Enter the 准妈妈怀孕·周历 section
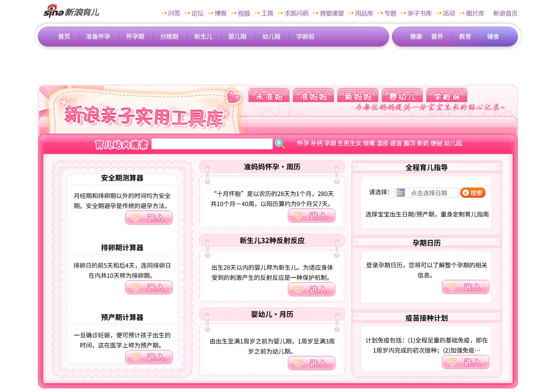The width and height of the screenshot is (542, 392). click(x=311, y=216)
